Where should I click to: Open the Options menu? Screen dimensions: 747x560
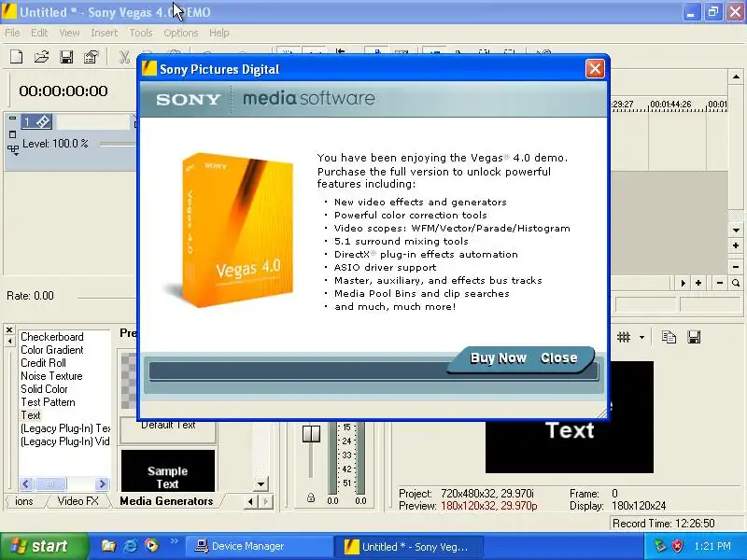[180, 33]
